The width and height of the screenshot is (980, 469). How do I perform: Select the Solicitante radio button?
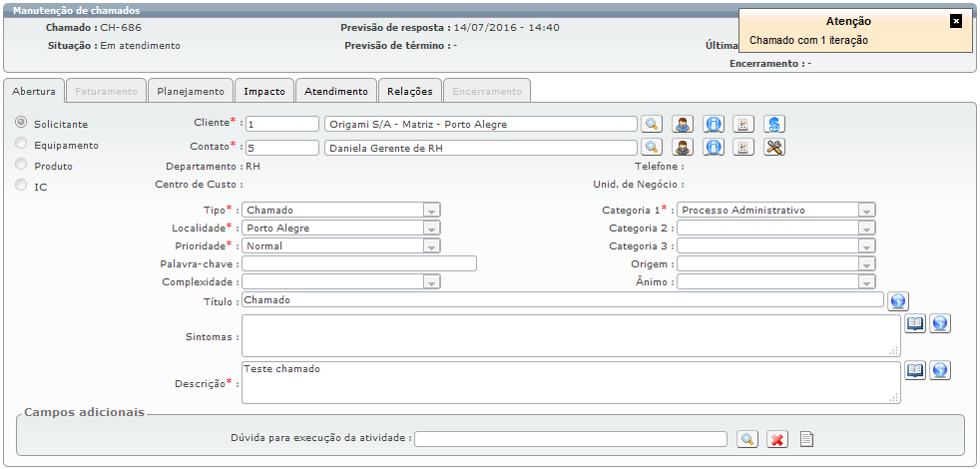click(21, 122)
